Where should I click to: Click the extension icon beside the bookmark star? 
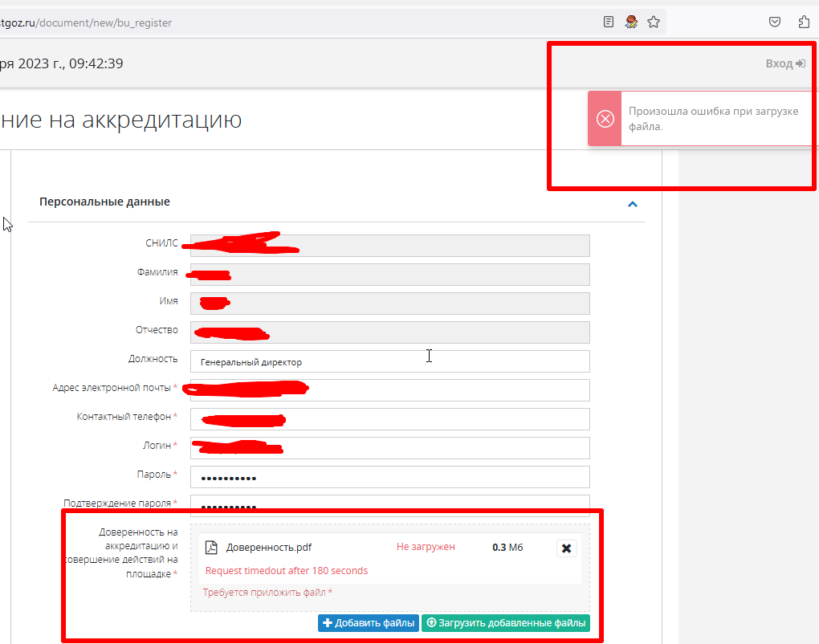[631, 22]
